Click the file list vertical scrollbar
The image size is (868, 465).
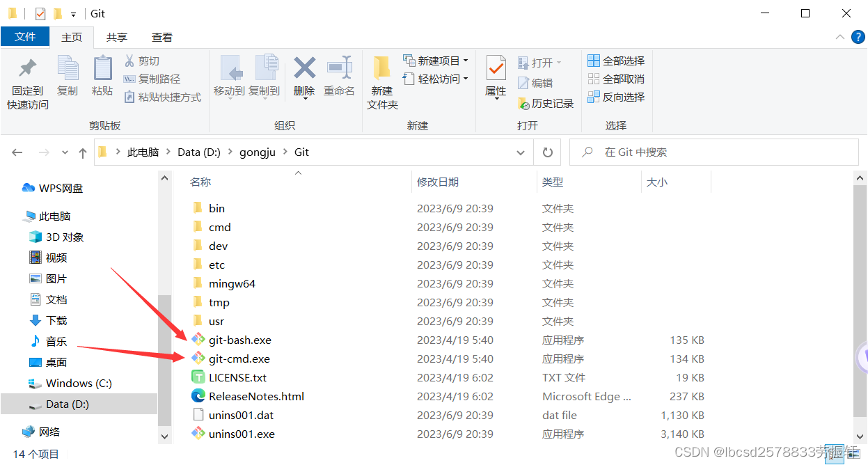pos(861,301)
